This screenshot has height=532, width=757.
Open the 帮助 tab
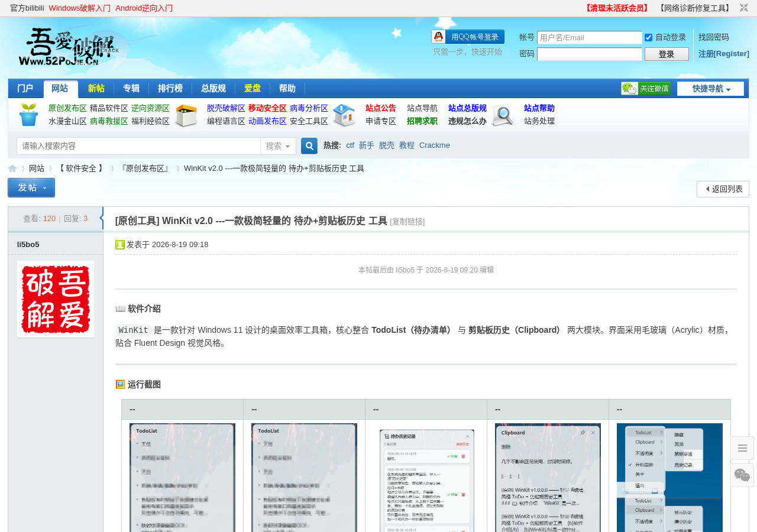pos(287,89)
